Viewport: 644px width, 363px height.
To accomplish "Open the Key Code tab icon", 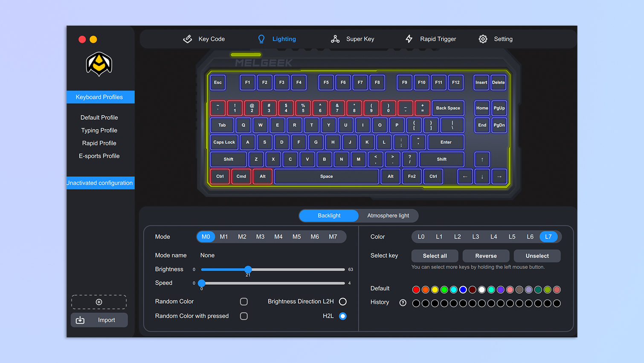I will click(x=188, y=39).
